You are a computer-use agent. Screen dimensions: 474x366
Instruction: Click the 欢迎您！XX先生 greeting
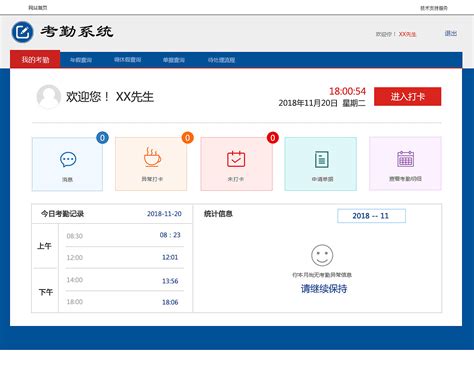pos(110,97)
